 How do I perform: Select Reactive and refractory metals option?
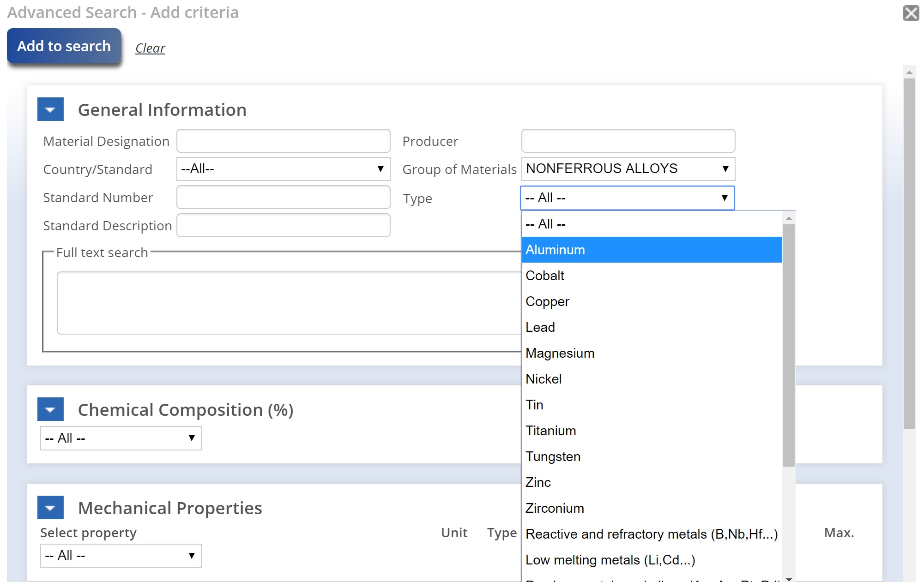(x=651, y=534)
